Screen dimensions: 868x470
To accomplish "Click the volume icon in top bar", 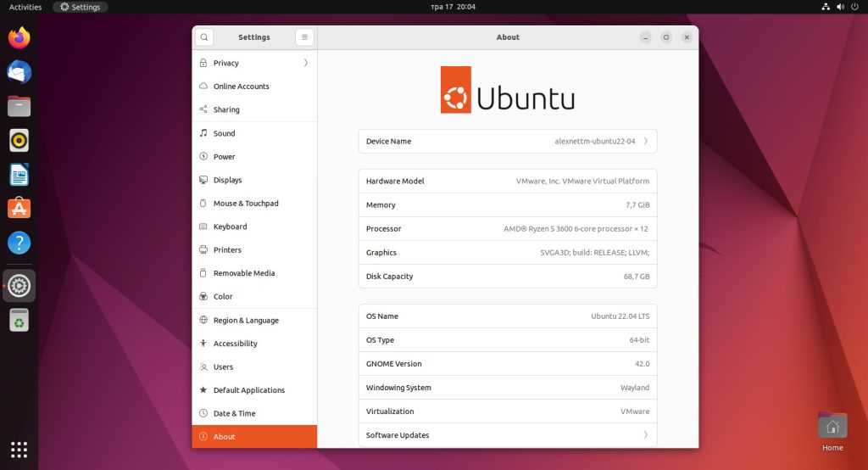I will point(840,7).
